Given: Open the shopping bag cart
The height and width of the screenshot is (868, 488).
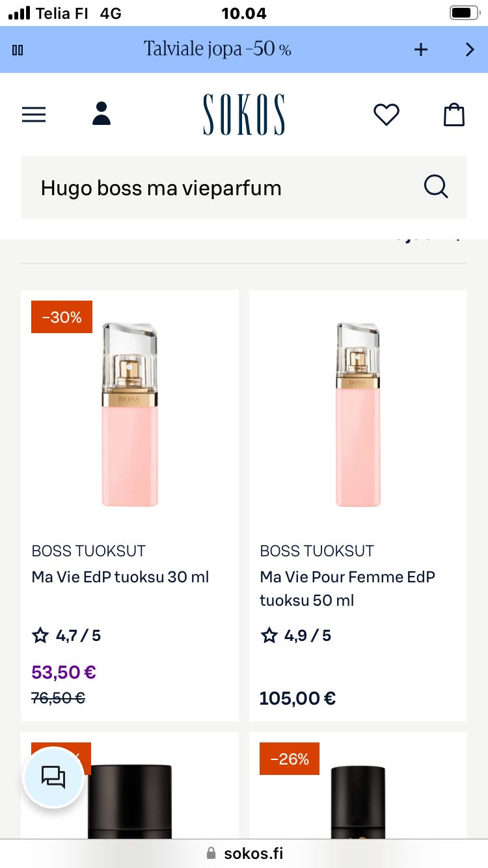Looking at the screenshot, I should (454, 115).
